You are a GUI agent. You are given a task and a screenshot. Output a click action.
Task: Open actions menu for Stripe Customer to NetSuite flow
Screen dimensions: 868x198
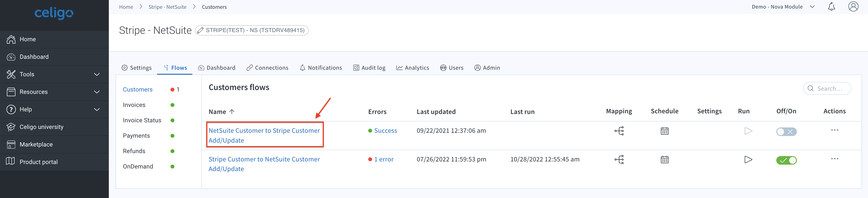click(834, 159)
